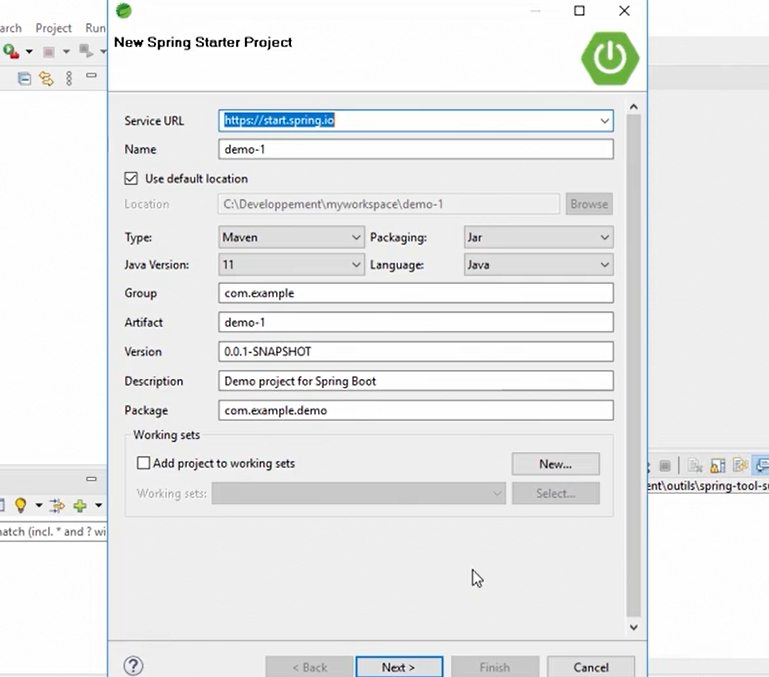Click the Group field com.example
Screen dimensions: 769x677
coord(416,293)
